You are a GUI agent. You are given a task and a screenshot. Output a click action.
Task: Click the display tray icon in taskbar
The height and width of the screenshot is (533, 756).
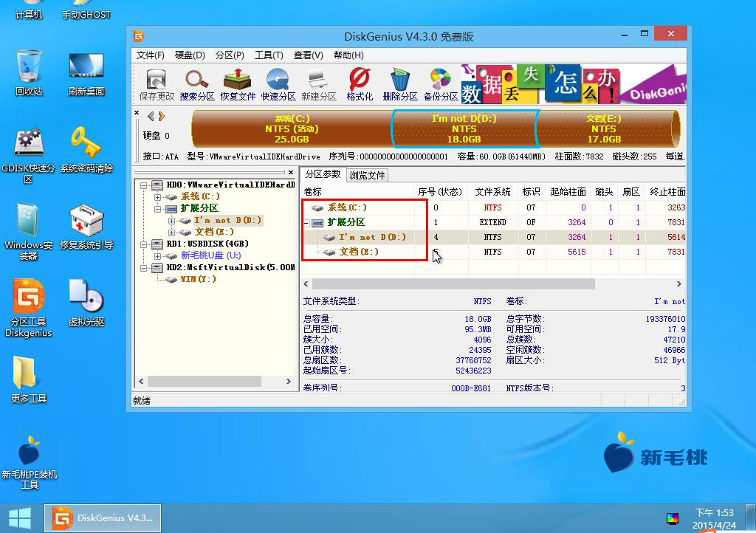[672, 519]
